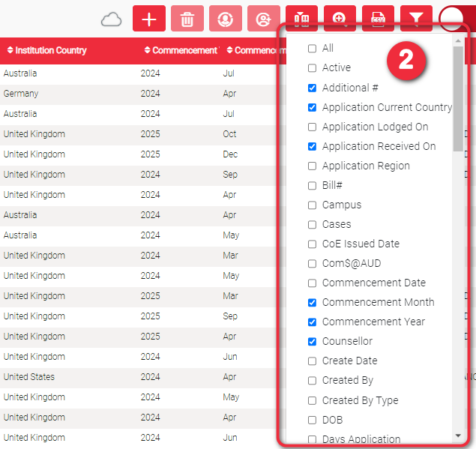Uncheck the Additional # checkbox
476x449 pixels.
coord(312,88)
